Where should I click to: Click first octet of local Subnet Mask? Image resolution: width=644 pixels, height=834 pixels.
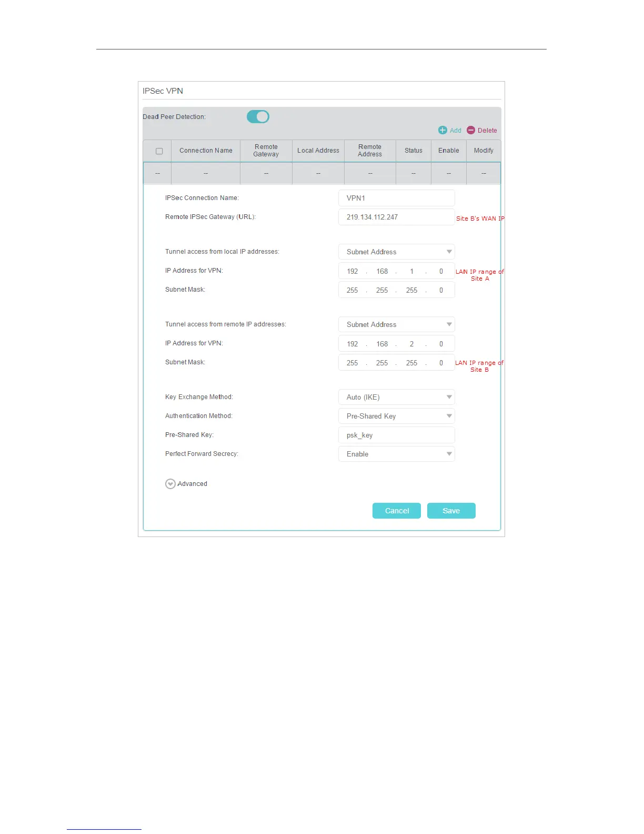(x=353, y=290)
